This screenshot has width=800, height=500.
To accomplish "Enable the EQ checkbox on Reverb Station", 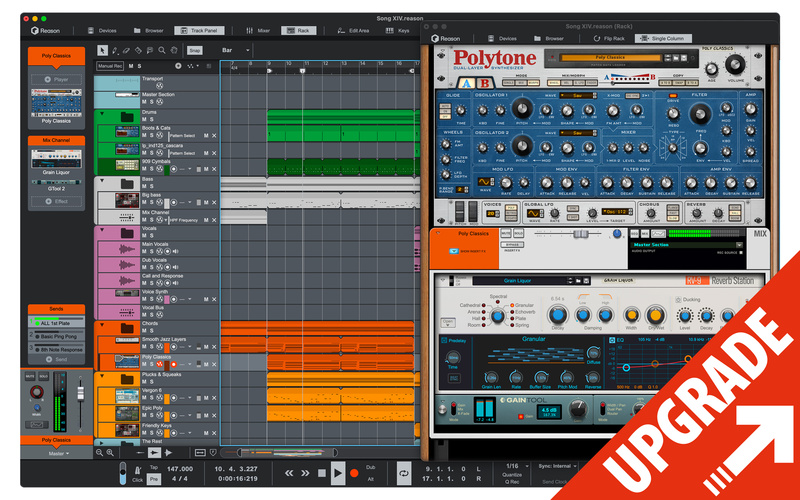I will pos(612,339).
